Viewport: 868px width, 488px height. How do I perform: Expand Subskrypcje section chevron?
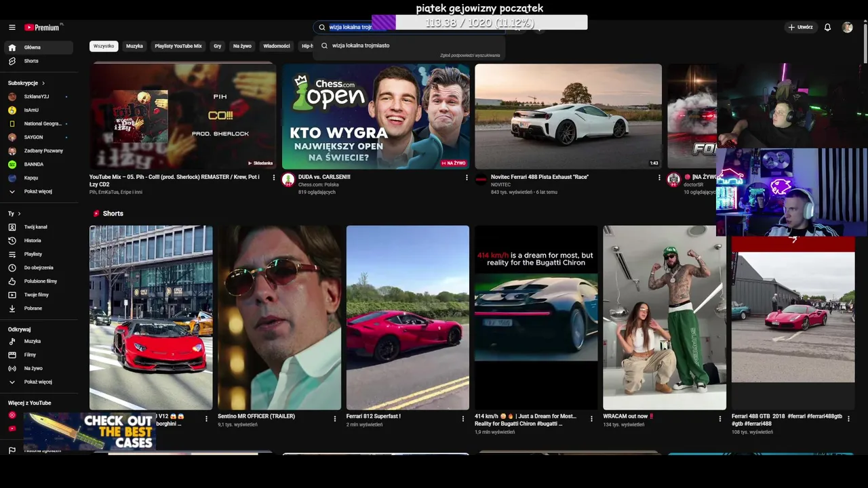coord(43,83)
